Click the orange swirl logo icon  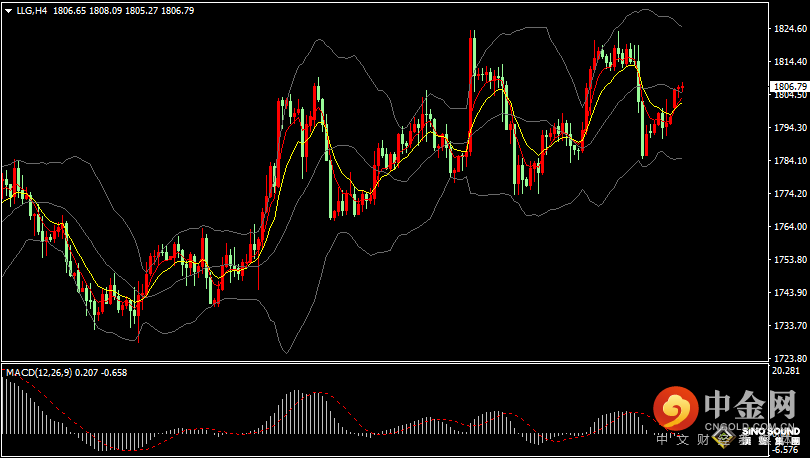pos(676,408)
